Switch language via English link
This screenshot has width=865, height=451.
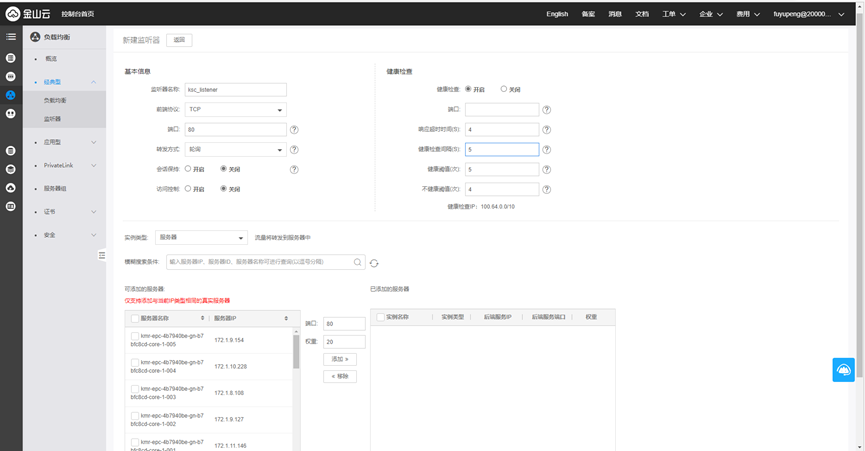557,14
